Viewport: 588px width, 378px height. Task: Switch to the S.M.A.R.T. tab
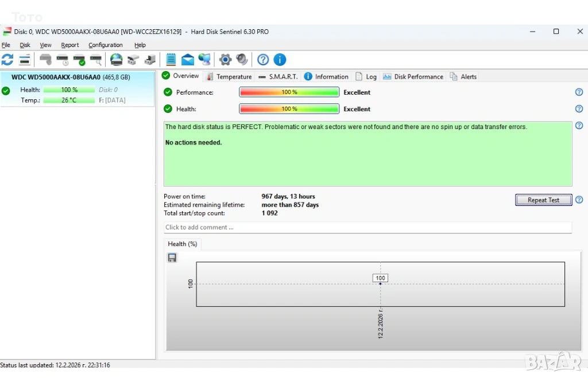278,76
